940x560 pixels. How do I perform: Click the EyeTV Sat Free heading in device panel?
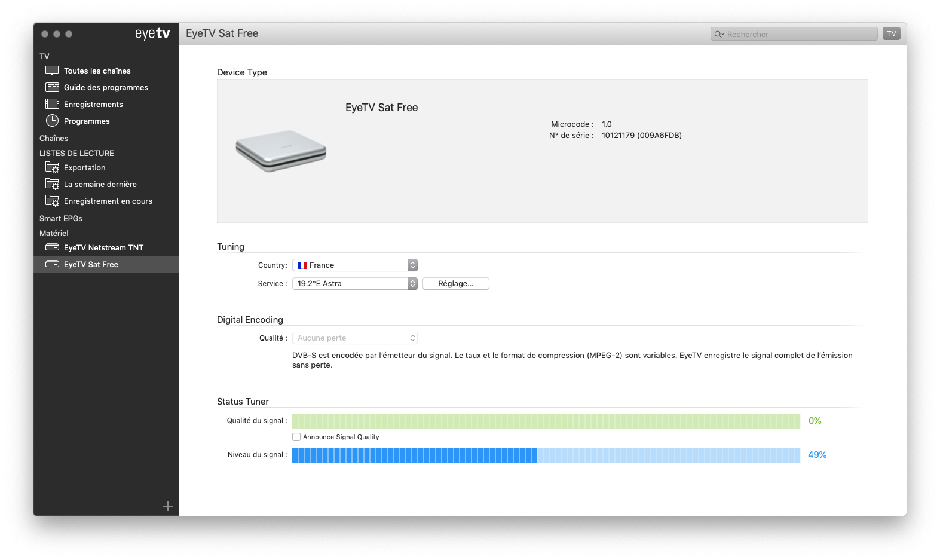coord(381,108)
